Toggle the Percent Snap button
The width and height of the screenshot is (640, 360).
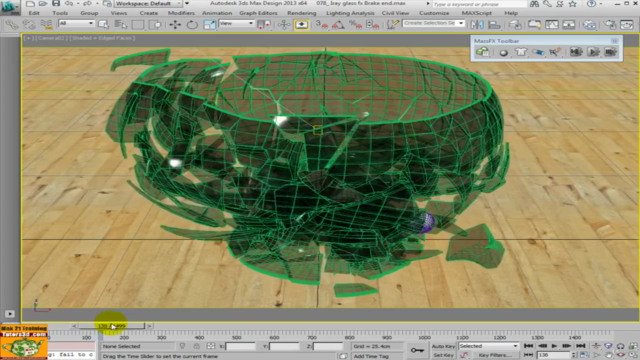tap(355, 24)
